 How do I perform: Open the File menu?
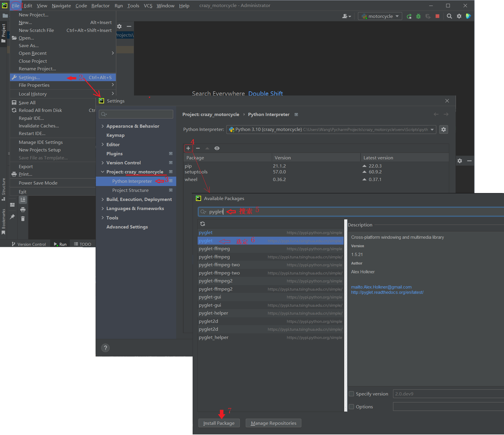click(16, 6)
